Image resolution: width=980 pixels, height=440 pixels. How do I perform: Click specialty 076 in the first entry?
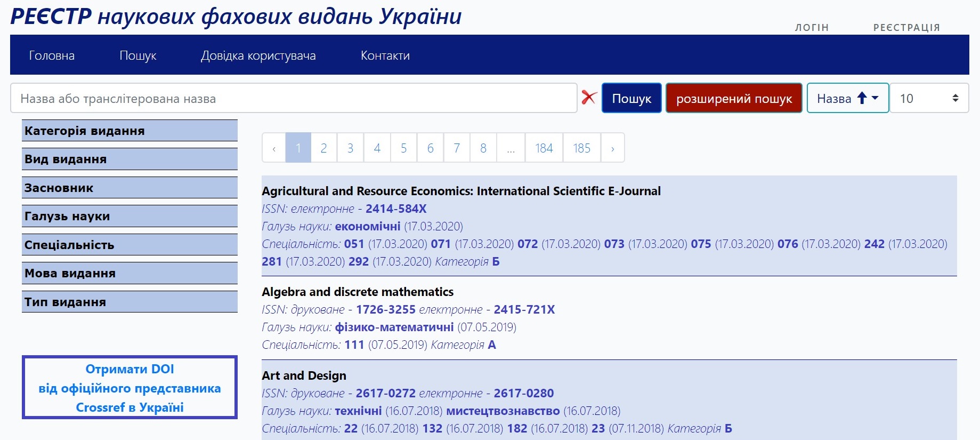click(x=788, y=244)
